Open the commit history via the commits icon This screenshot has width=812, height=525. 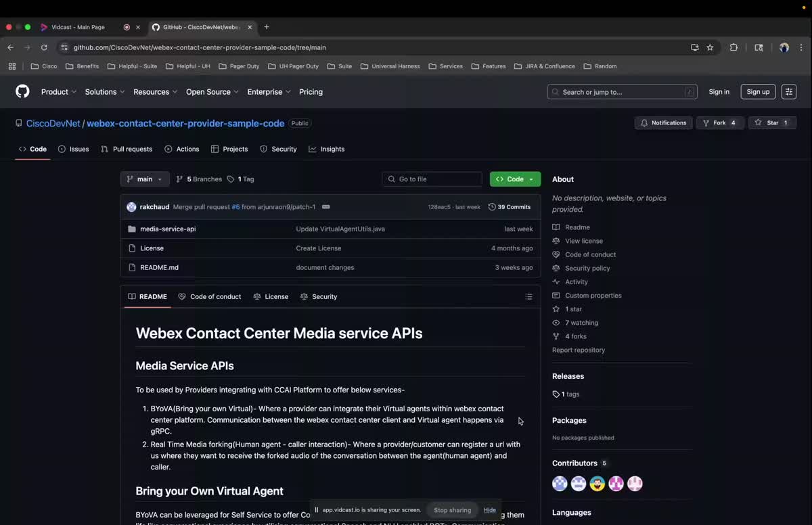[x=493, y=207]
